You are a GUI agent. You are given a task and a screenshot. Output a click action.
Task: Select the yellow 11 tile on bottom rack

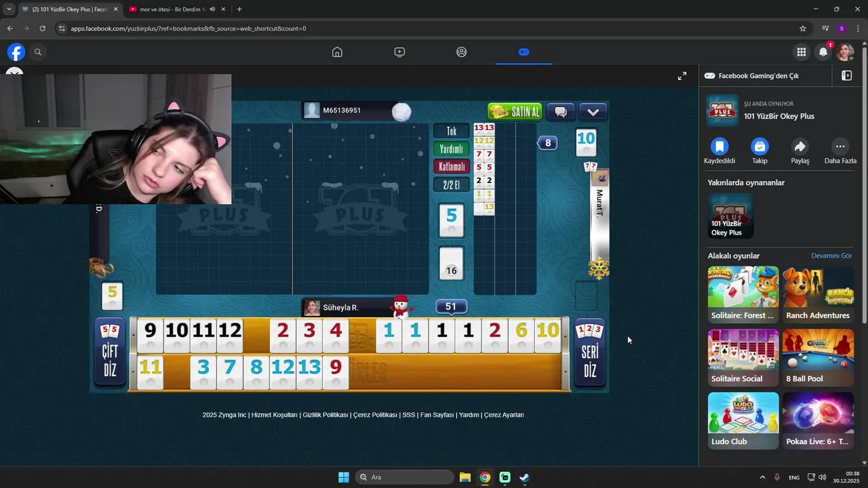[x=150, y=372]
